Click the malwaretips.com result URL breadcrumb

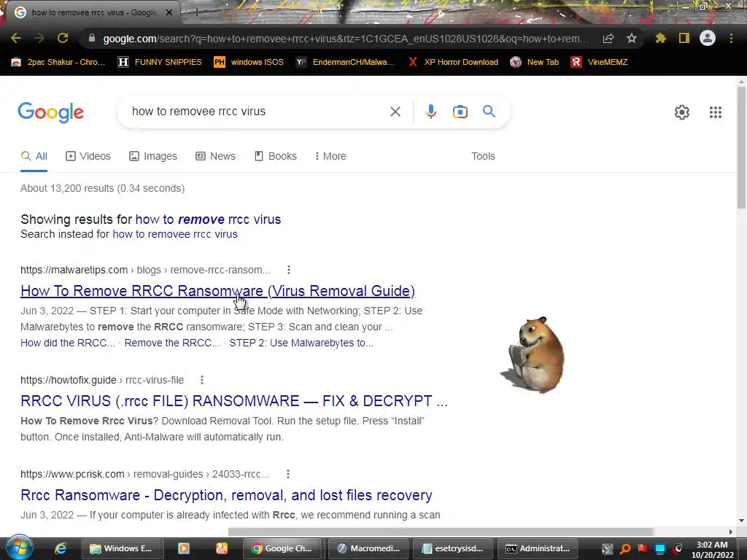145,270
